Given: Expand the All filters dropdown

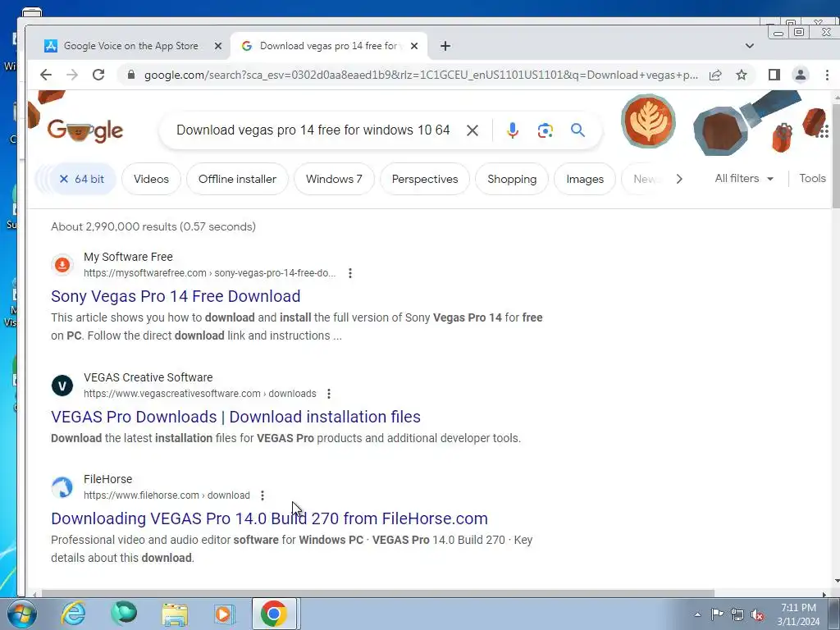Looking at the screenshot, I should tap(744, 178).
